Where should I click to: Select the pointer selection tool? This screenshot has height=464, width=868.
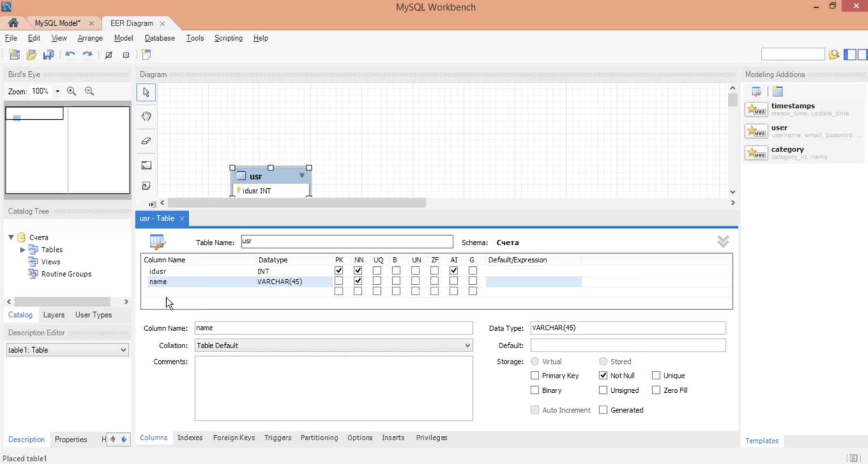[146, 92]
